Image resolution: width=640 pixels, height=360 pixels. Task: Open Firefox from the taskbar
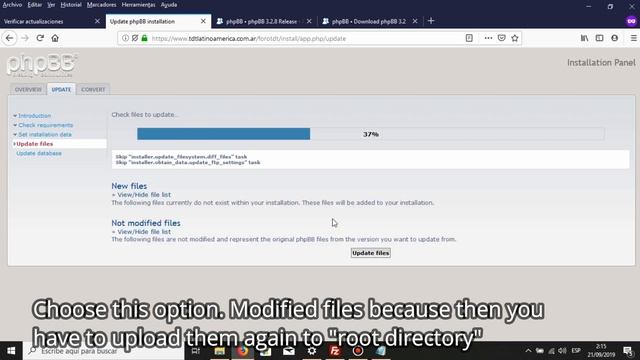(x=242, y=351)
